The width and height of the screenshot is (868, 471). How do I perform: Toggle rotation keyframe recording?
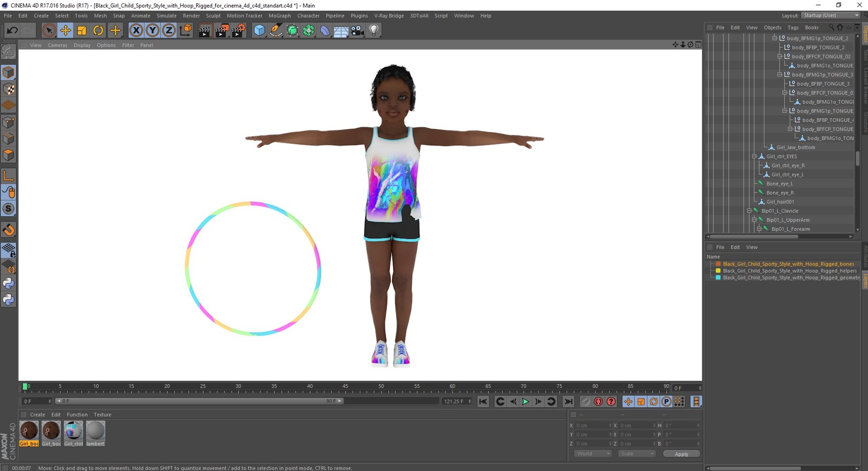[654, 401]
